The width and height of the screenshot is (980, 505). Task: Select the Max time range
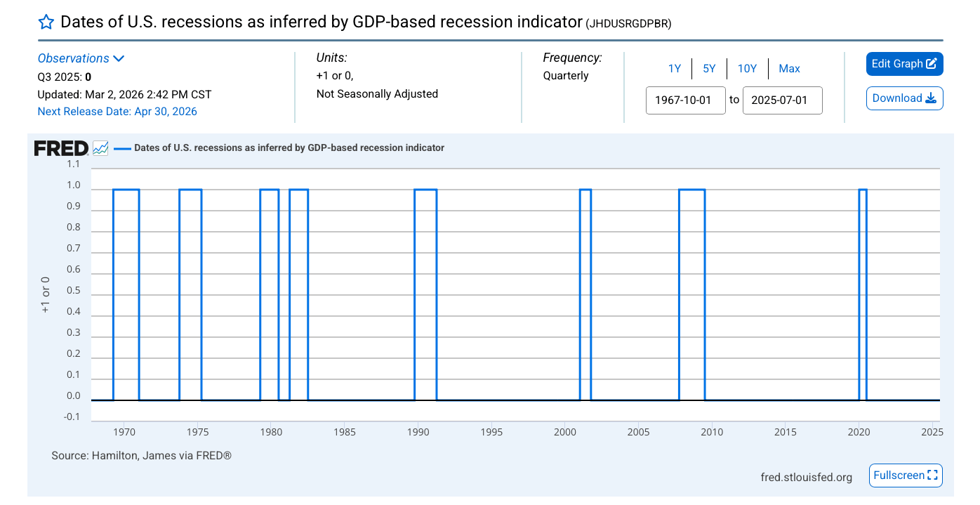pyautogui.click(x=789, y=69)
